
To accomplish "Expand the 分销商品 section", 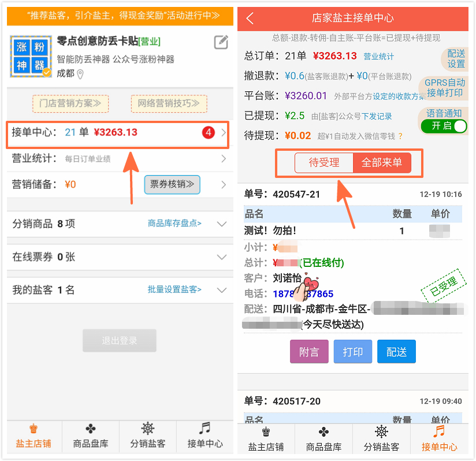I will pos(221,224).
